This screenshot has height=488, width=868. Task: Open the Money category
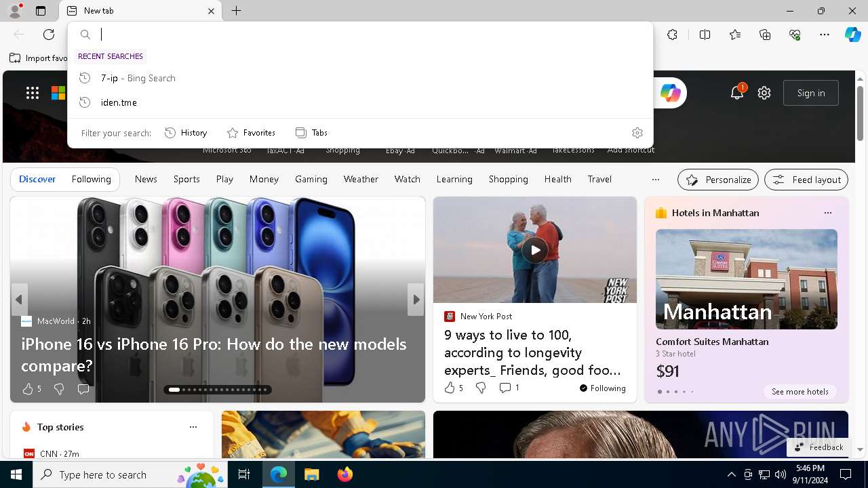point(264,179)
